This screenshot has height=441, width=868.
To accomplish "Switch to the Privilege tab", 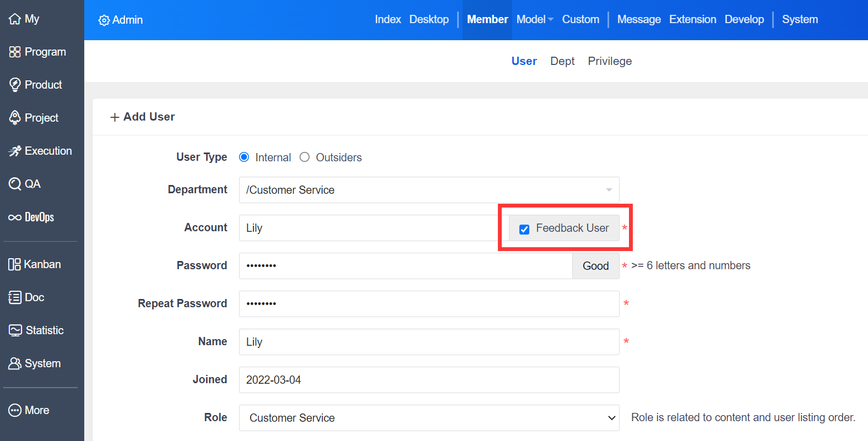I will 609,61.
